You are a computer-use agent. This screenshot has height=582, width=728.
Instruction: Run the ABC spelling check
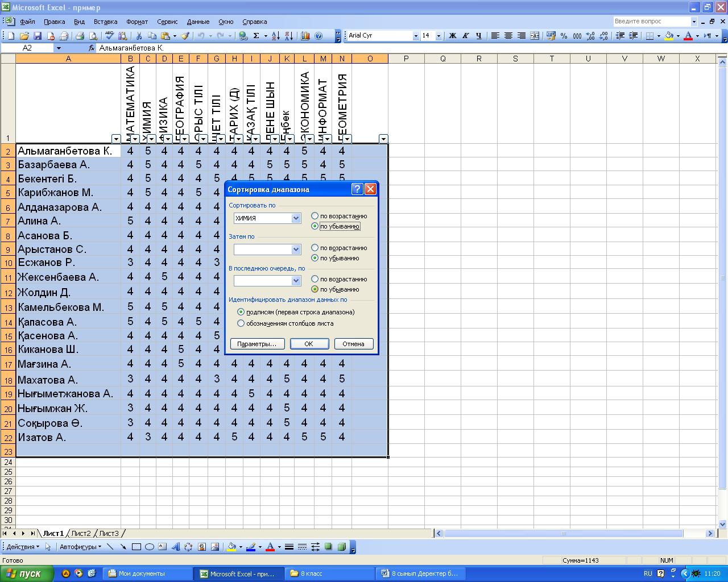pyautogui.click(x=109, y=36)
